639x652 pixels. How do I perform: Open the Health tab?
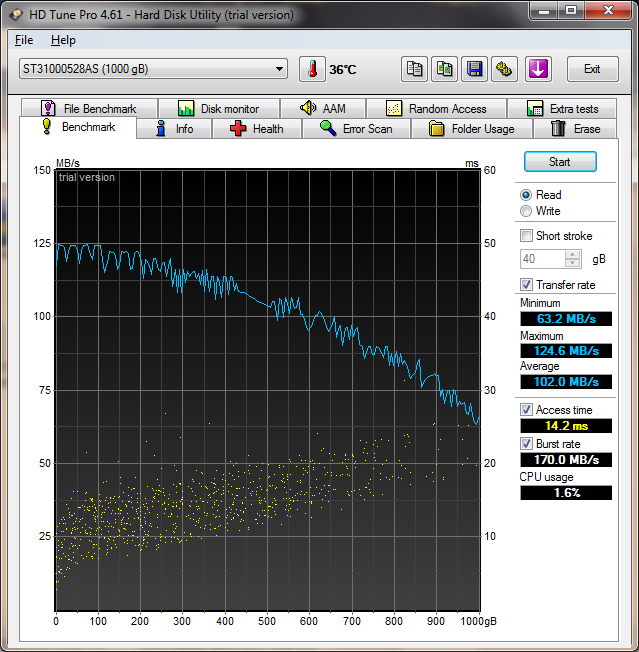pos(256,129)
